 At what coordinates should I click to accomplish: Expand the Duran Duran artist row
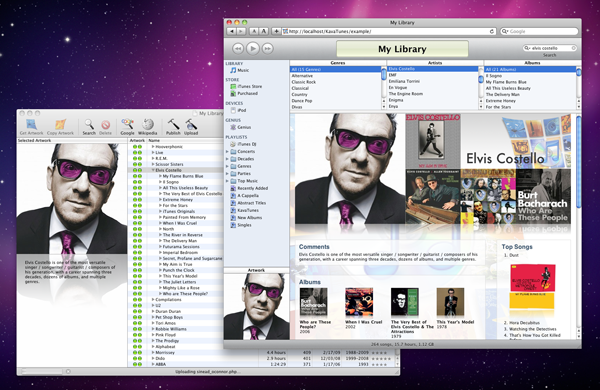(153, 312)
